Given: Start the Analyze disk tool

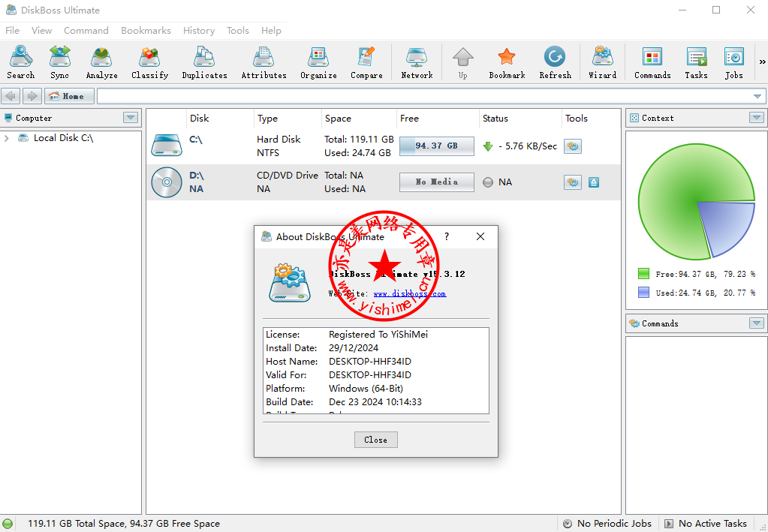Looking at the screenshot, I should click(101, 62).
